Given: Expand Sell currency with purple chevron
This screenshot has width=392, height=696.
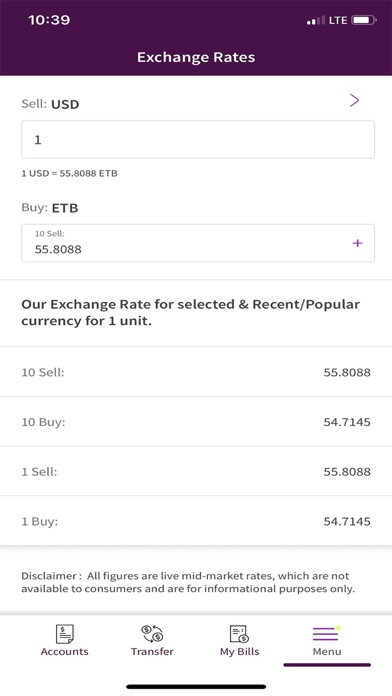Looking at the screenshot, I should click(354, 101).
